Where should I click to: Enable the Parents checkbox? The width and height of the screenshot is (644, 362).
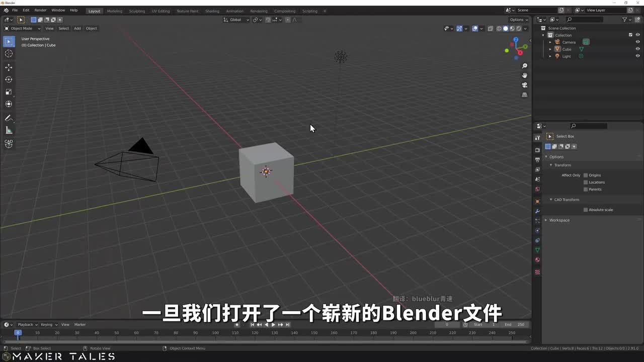point(586,189)
